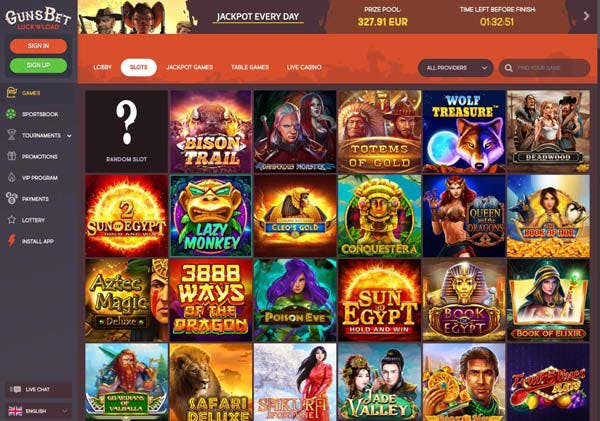Expand the Tournaments submenu chevron

coord(69,135)
